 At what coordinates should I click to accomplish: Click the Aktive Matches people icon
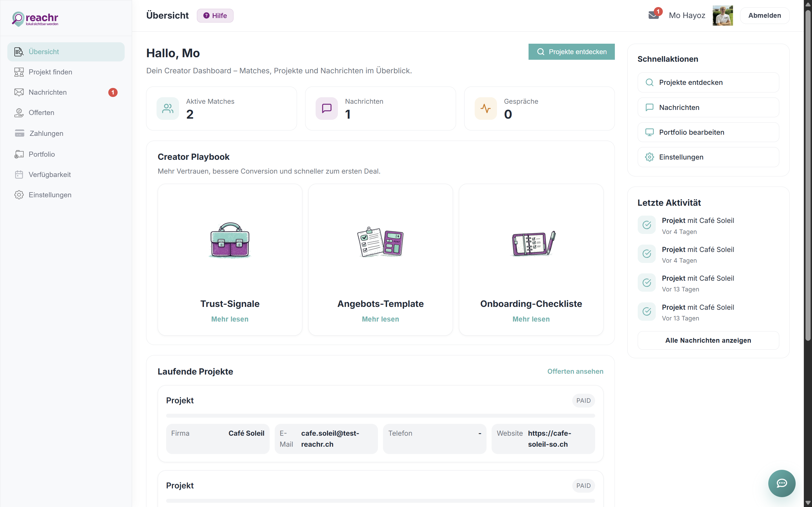168,108
